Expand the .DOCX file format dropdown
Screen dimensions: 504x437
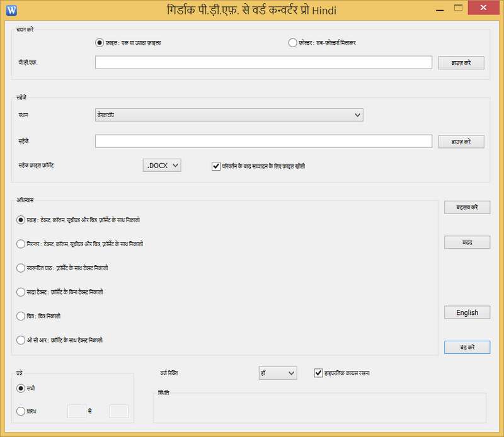coord(163,166)
